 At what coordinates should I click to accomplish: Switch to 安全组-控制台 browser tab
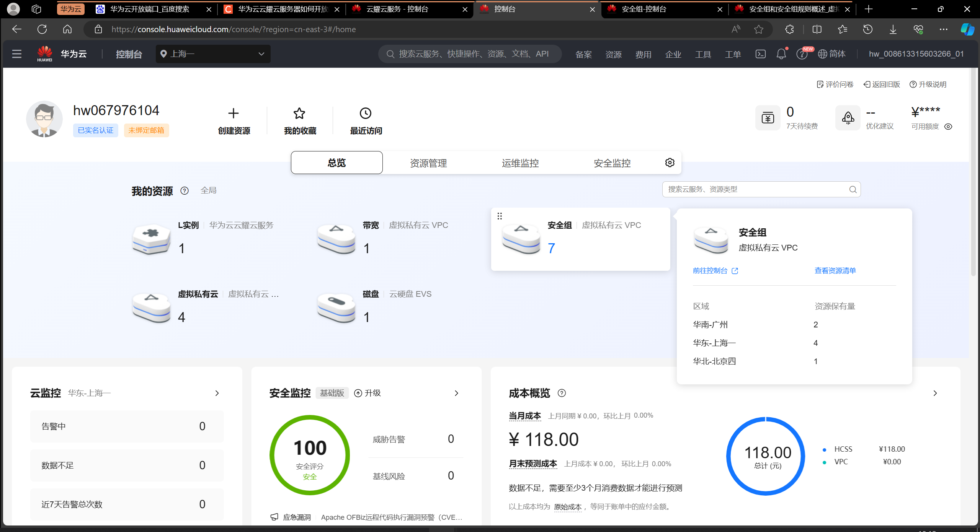pyautogui.click(x=665, y=9)
